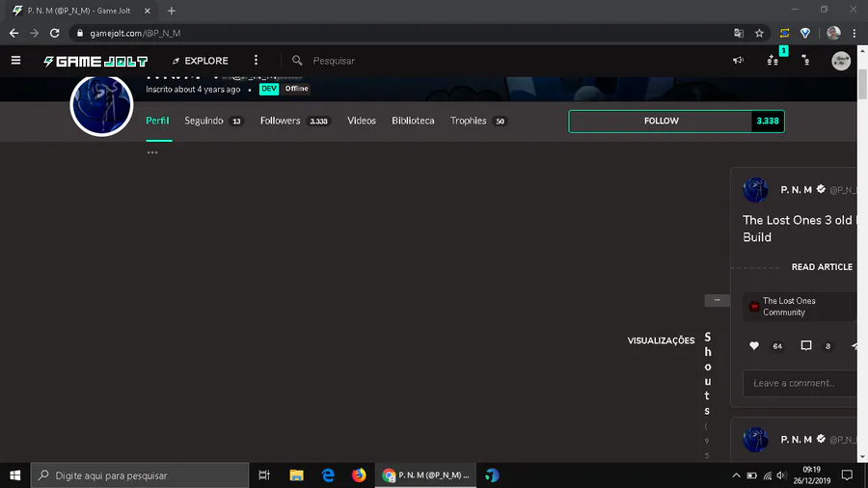Click the Windows taskbar search box
Image resolution: width=868 pixels, height=488 pixels.
coord(140,475)
